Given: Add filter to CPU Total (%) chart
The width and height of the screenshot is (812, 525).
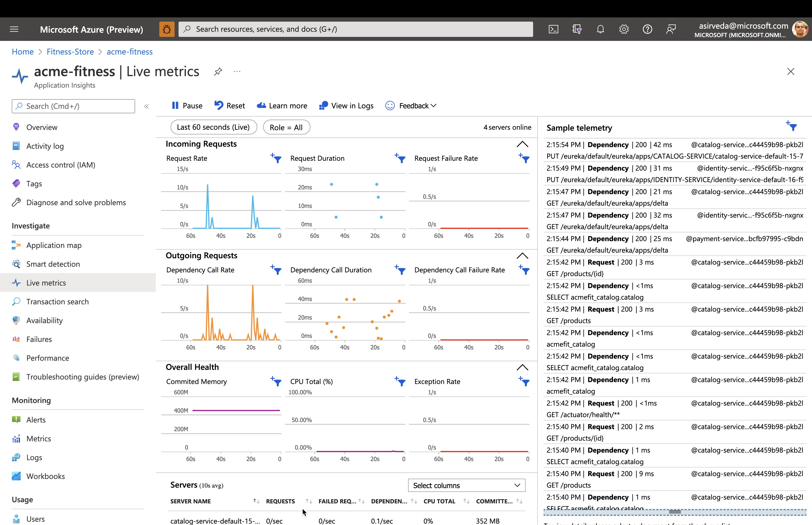Looking at the screenshot, I should (x=400, y=381).
